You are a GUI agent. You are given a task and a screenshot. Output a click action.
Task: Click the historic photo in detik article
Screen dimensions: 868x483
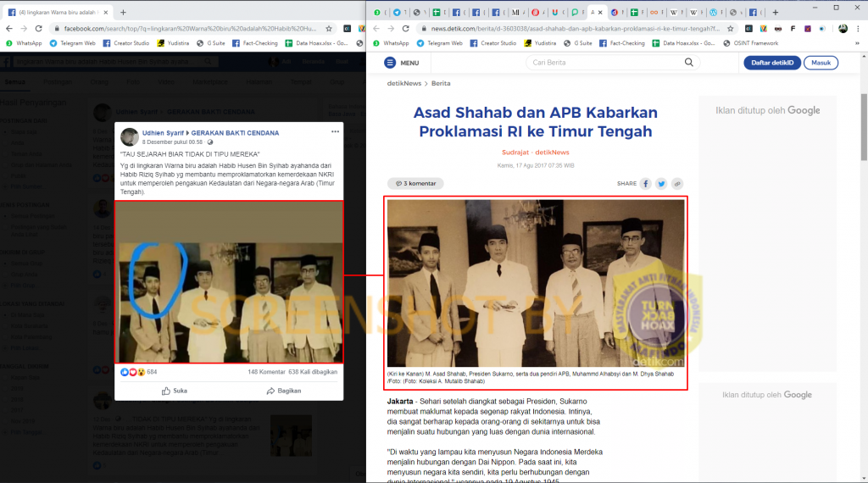pyautogui.click(x=536, y=283)
